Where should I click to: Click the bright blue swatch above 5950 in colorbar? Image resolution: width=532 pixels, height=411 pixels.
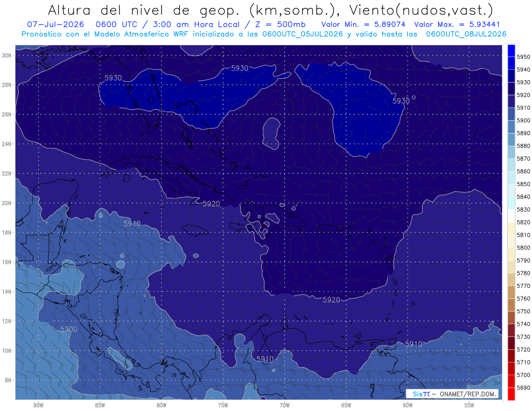click(x=511, y=50)
